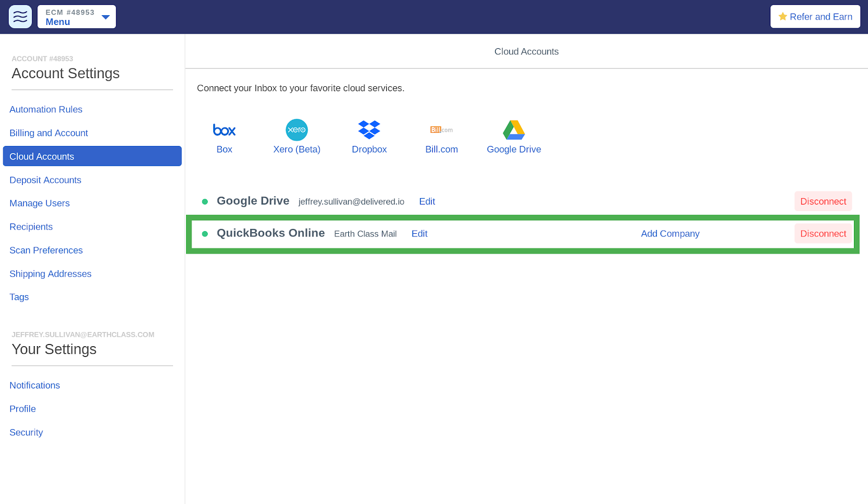This screenshot has height=504, width=868.
Task: Click the Dropbox logo icon
Action: [x=369, y=130]
